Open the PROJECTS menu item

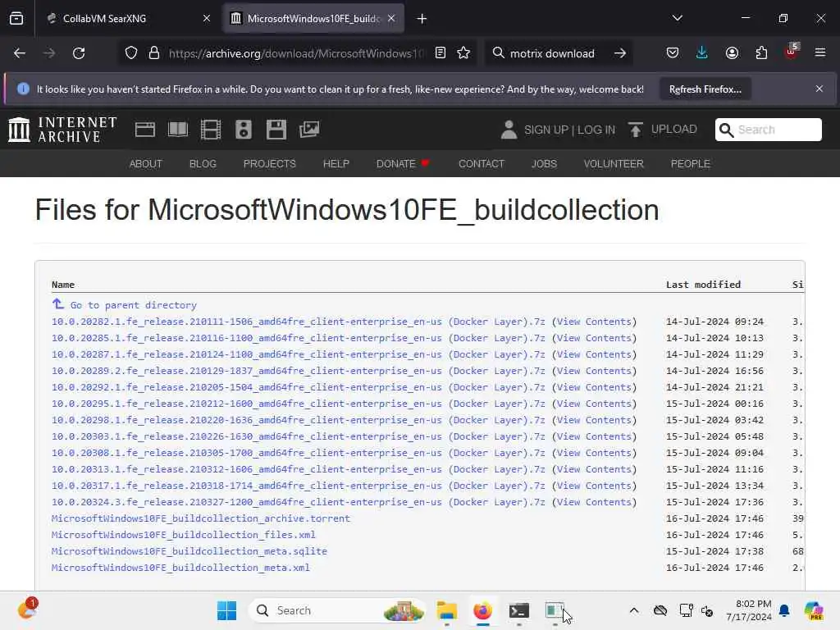pos(269,164)
